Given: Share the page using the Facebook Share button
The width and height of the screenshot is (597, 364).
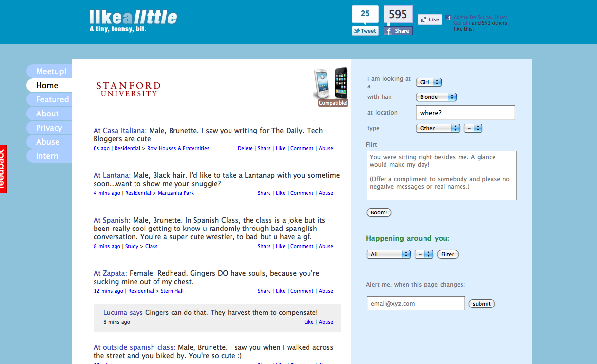Looking at the screenshot, I should tap(398, 31).
